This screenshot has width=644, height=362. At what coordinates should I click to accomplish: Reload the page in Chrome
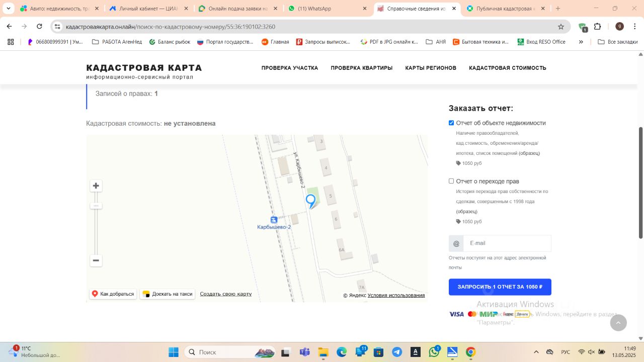click(39, 27)
